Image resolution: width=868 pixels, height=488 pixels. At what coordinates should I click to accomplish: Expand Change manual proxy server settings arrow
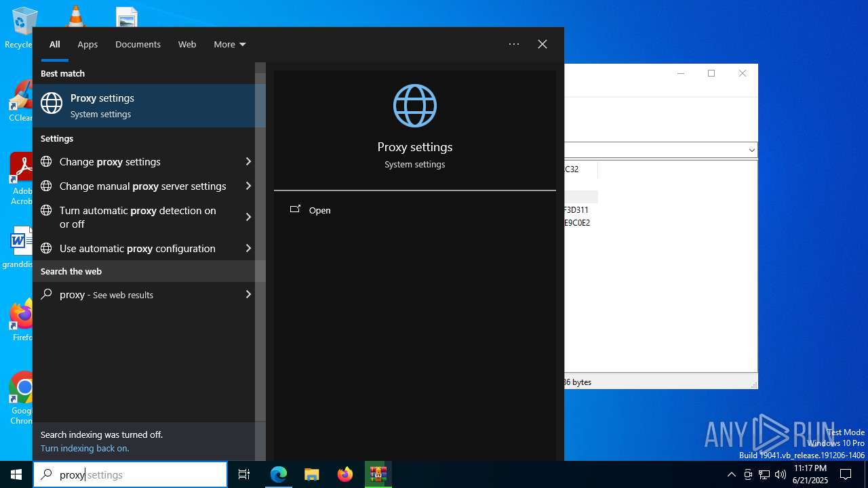[x=248, y=186]
